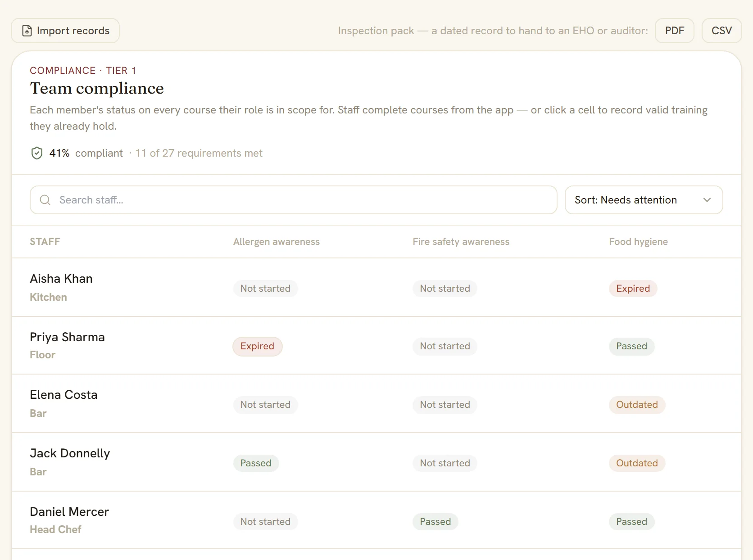Click the Allergen awareness column header
This screenshot has width=753, height=560.
(x=276, y=242)
